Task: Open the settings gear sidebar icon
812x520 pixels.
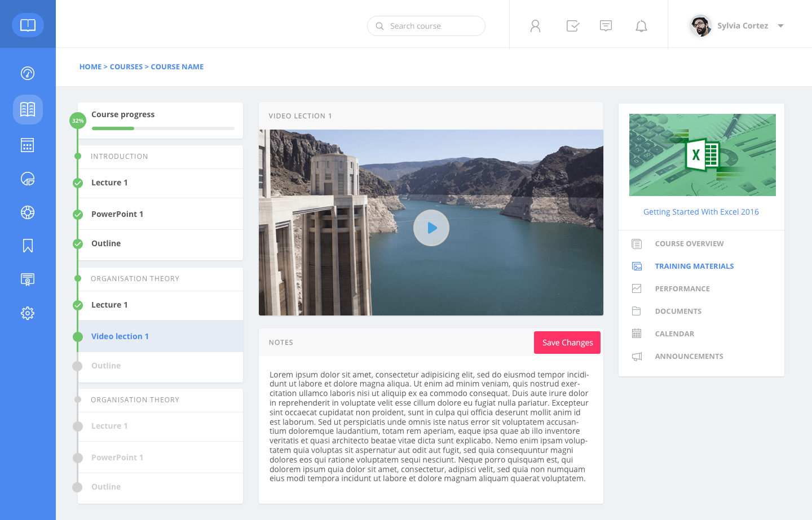Action: 28,313
